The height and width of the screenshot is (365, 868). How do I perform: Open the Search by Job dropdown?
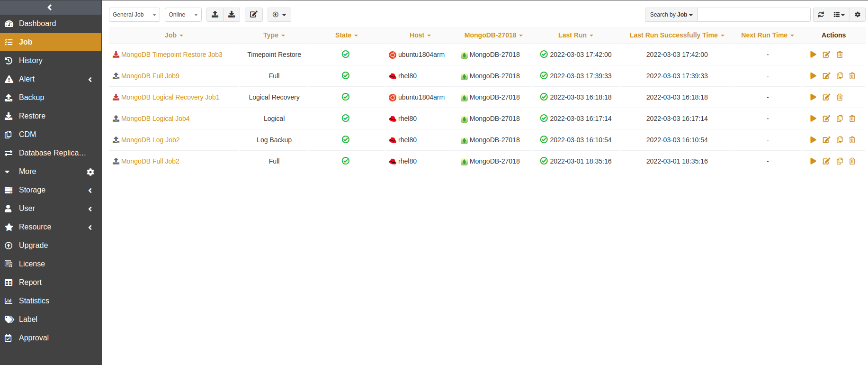[x=671, y=15]
